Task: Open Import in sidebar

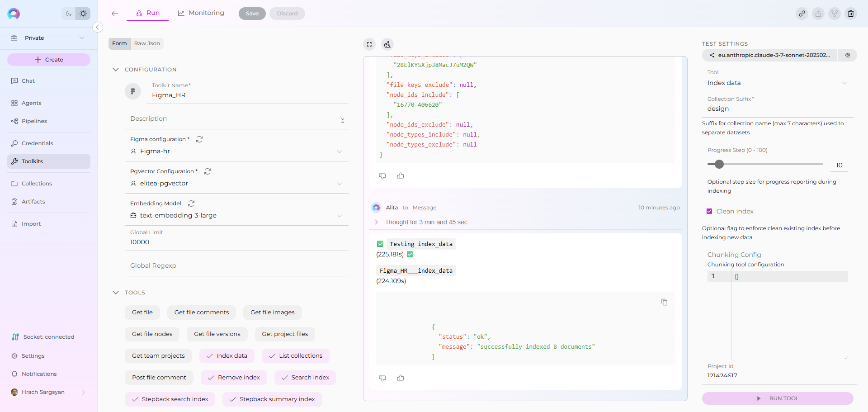Action: pyautogui.click(x=49, y=224)
